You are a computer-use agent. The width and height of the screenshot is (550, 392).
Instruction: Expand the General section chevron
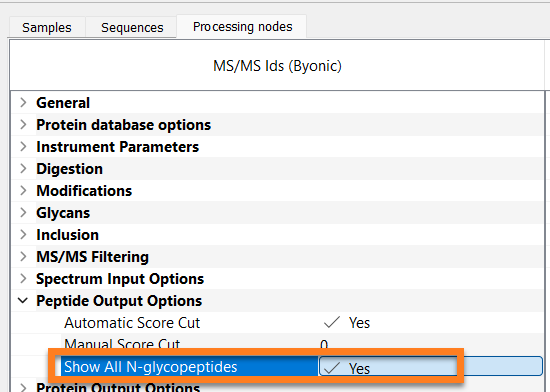pyautogui.click(x=23, y=102)
